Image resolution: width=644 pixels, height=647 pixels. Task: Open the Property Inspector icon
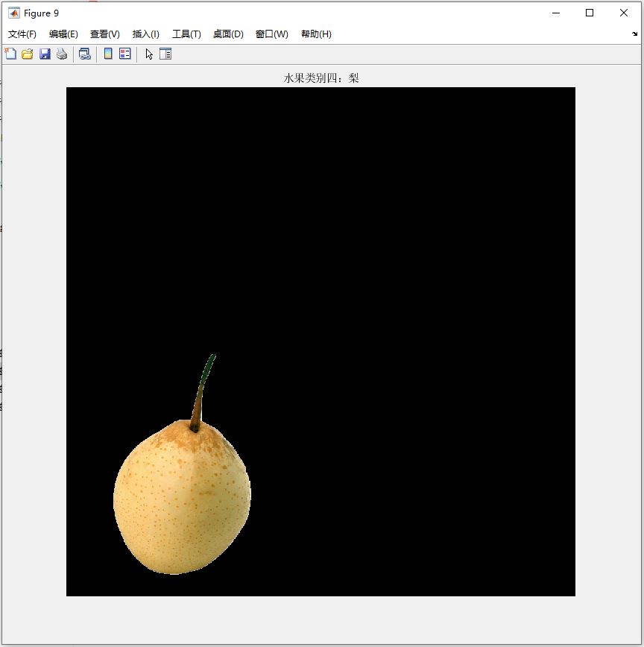pyautogui.click(x=165, y=54)
